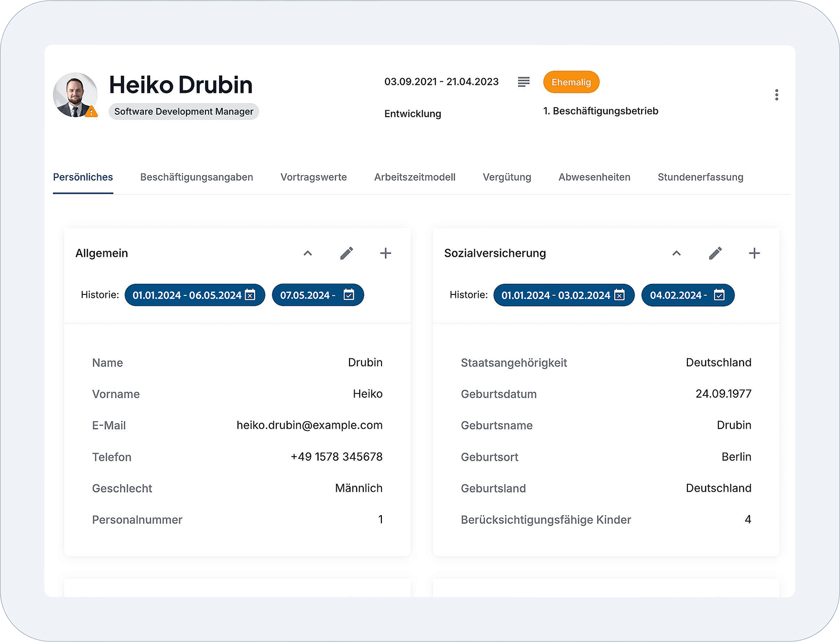This screenshot has width=840, height=642.
Task: Edit the Sozialversicherung section with pencil icon
Action: click(x=715, y=253)
